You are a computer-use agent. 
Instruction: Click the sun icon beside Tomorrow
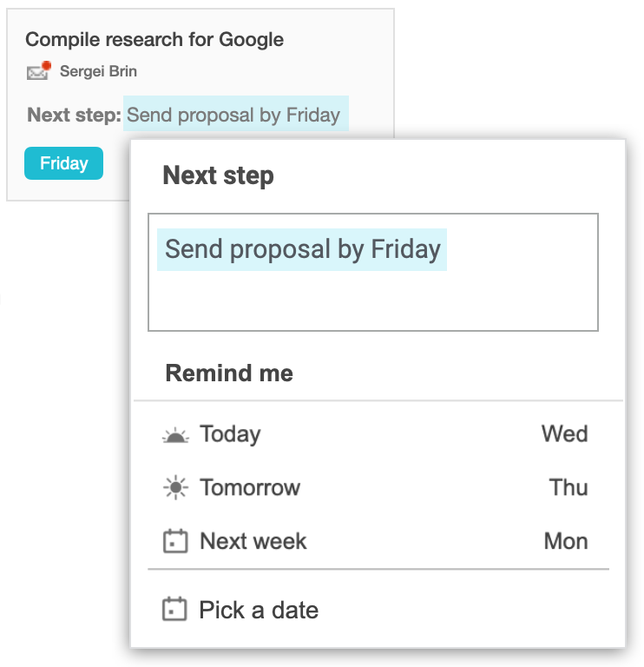point(175,487)
